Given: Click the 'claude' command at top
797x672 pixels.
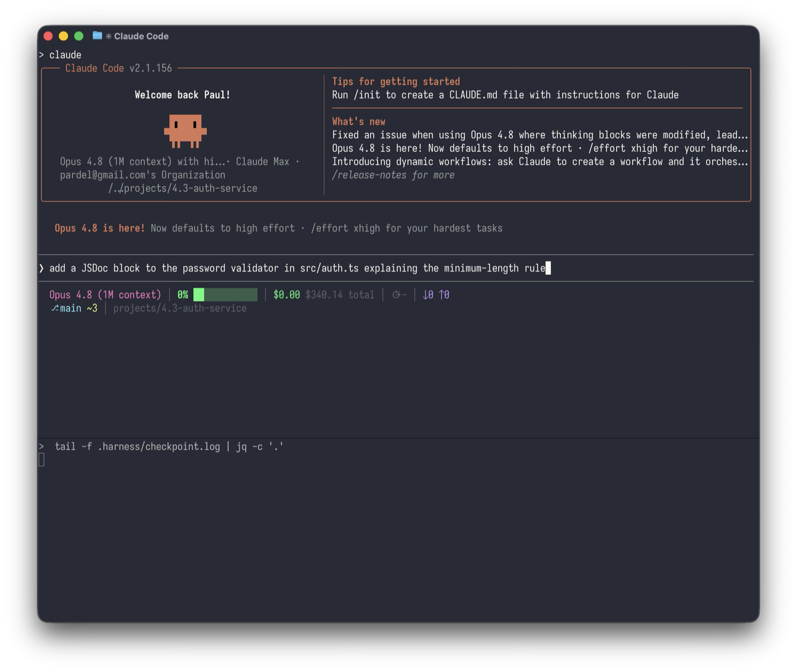Looking at the screenshot, I should [65, 55].
